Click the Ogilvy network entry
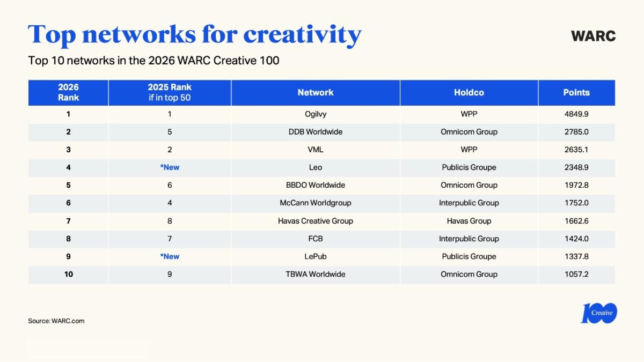Screen dimensions: 644x362 pyautogui.click(x=315, y=114)
